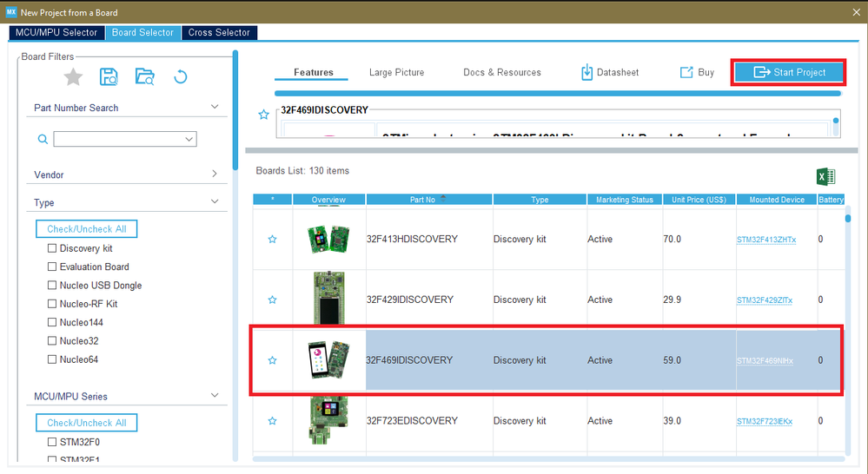This screenshot has width=868, height=474.
Task: Click the Type column header
Action: pyautogui.click(x=540, y=199)
